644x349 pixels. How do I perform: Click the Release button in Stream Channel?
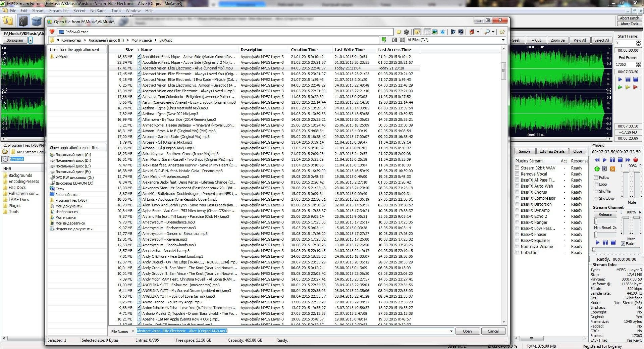605,214
